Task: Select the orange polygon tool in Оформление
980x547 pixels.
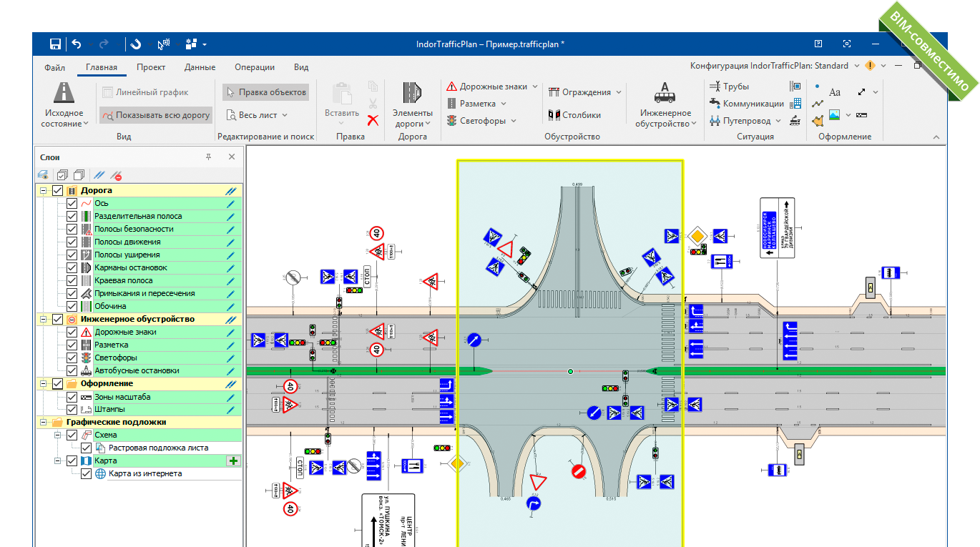Action: 818,121
